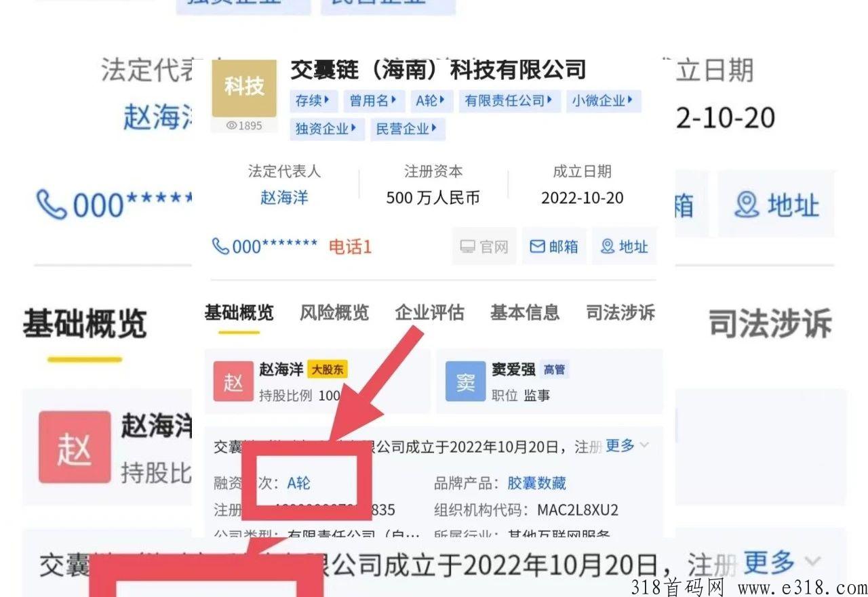Switch to the 风险概览 tab
The height and width of the screenshot is (597, 868).
pyautogui.click(x=334, y=312)
